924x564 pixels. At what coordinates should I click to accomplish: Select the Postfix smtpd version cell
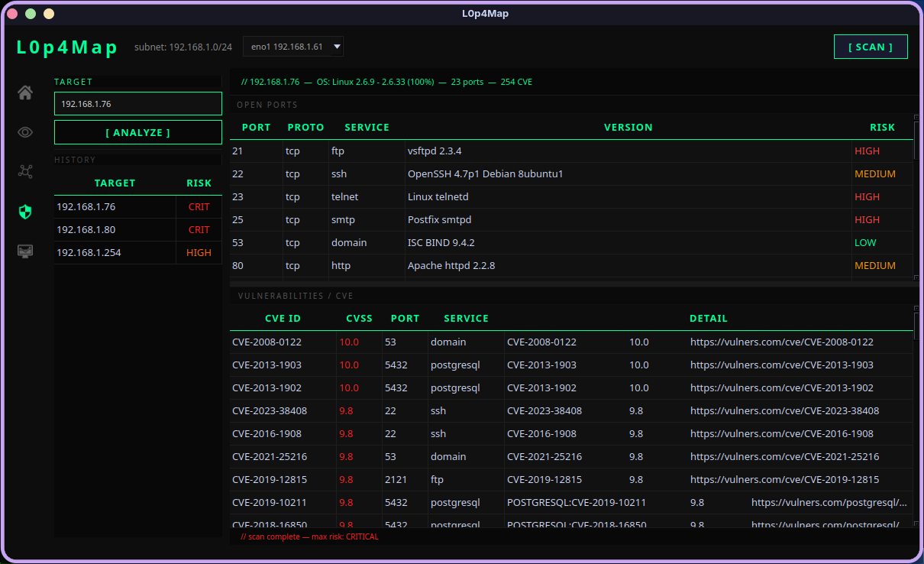[x=628, y=220]
